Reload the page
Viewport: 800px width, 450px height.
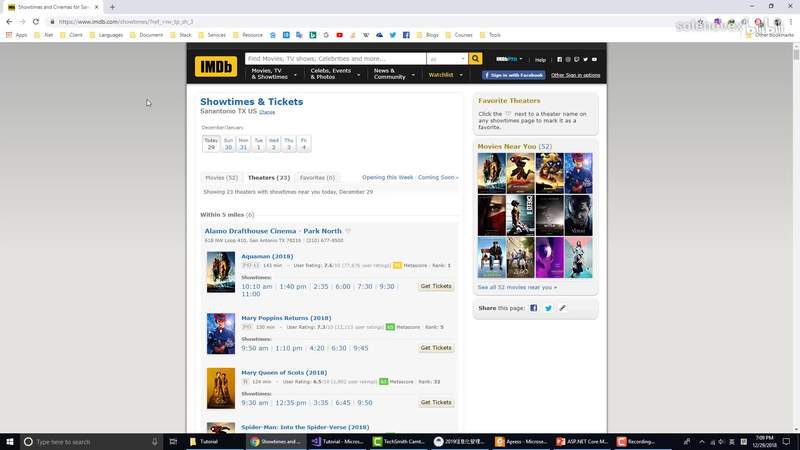(x=36, y=21)
